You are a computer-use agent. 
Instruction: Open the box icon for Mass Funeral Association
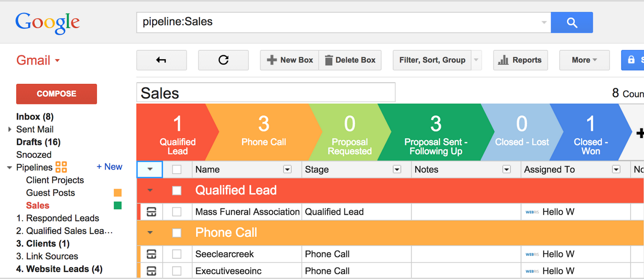coord(151,212)
